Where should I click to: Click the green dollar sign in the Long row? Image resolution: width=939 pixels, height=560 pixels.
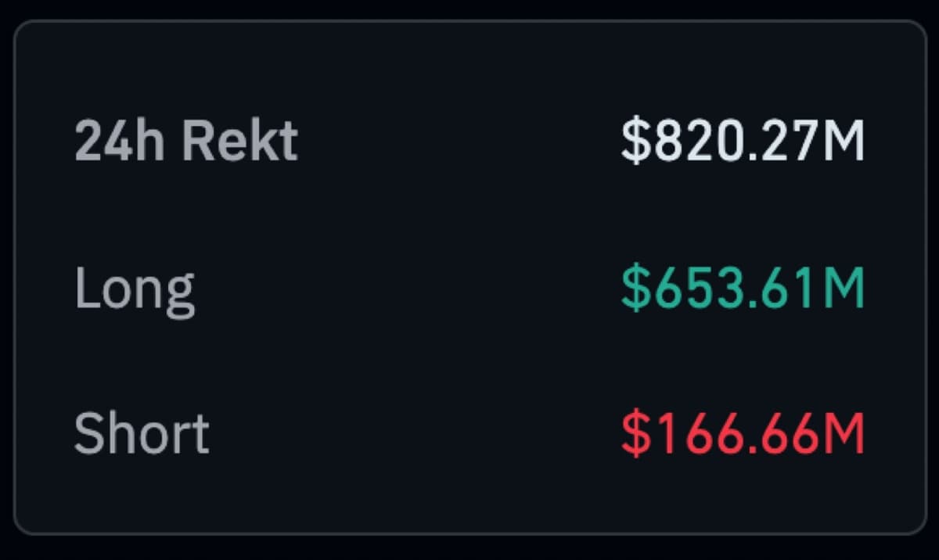pyautogui.click(x=635, y=289)
